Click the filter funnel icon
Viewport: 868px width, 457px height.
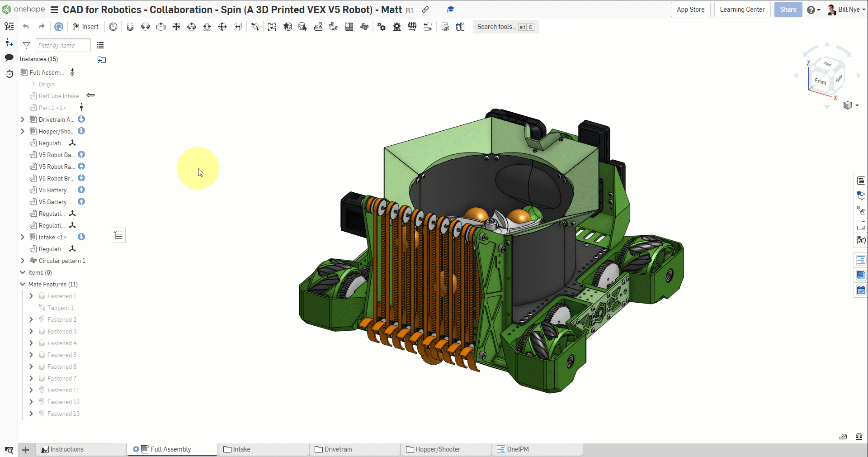[27, 45]
